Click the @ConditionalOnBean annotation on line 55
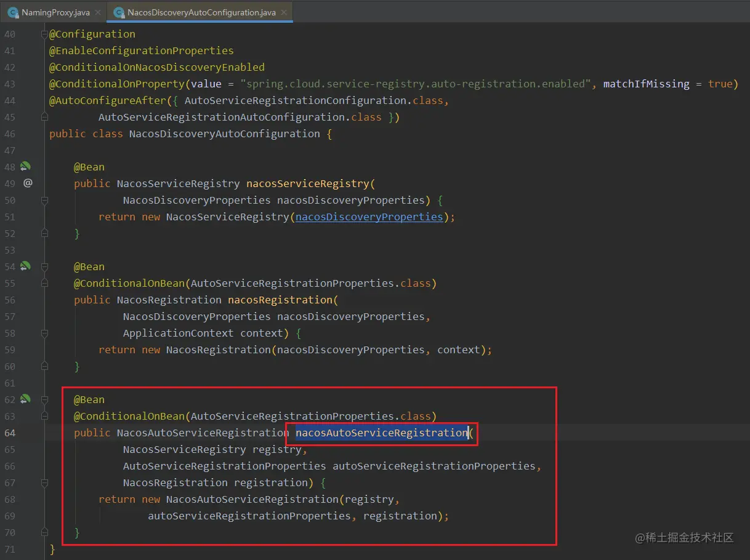The image size is (750, 560). (129, 283)
